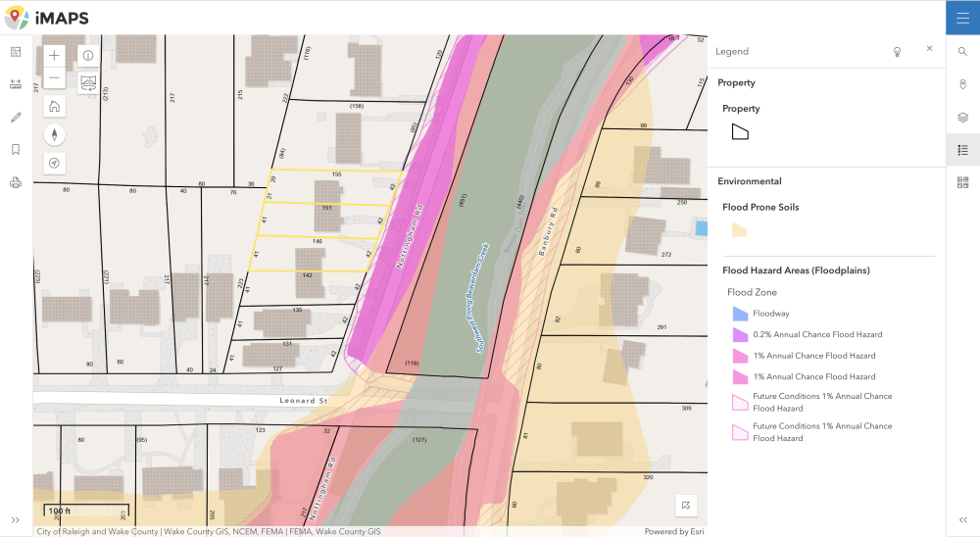Click the Flood Prone Soils color swatch
This screenshot has width=980, height=537.
pos(740,230)
